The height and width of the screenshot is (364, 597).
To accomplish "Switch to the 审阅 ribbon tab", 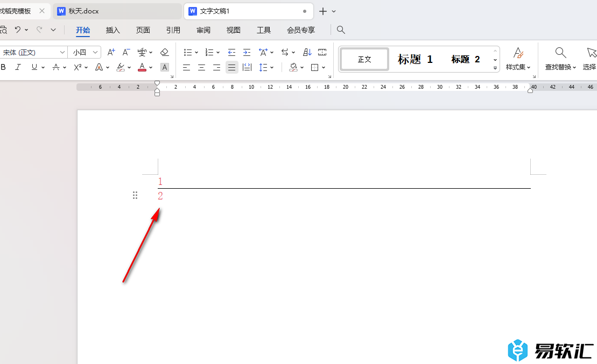I will click(x=203, y=30).
